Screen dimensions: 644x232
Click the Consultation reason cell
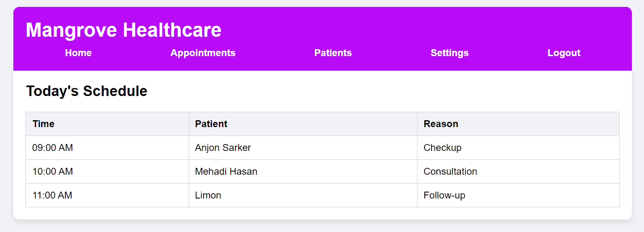(x=450, y=171)
